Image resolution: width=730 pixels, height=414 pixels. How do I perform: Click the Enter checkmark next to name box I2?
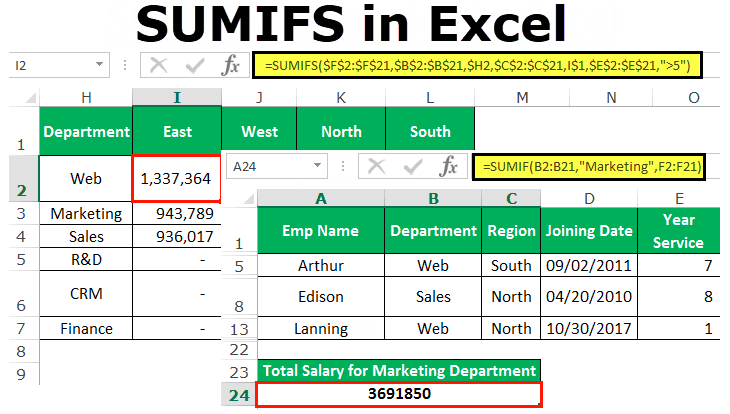(194, 66)
